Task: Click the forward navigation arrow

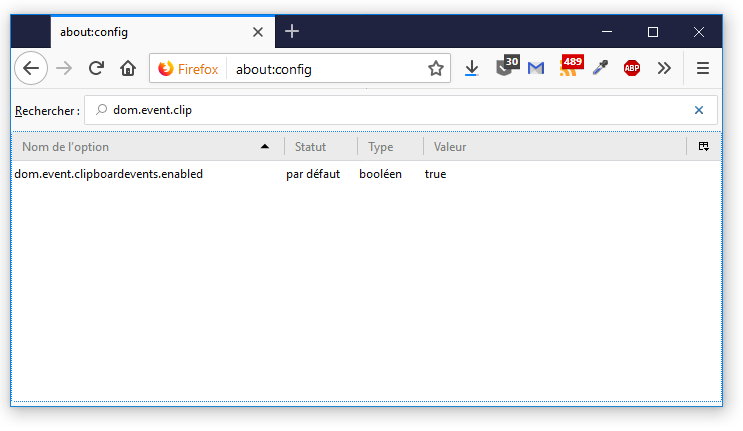Action: 64,68
